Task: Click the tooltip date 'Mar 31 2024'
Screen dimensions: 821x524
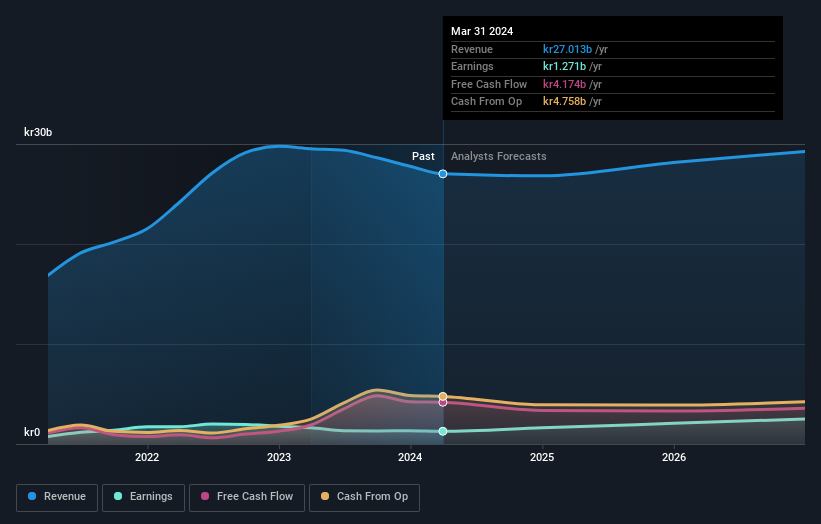Action: tap(482, 31)
